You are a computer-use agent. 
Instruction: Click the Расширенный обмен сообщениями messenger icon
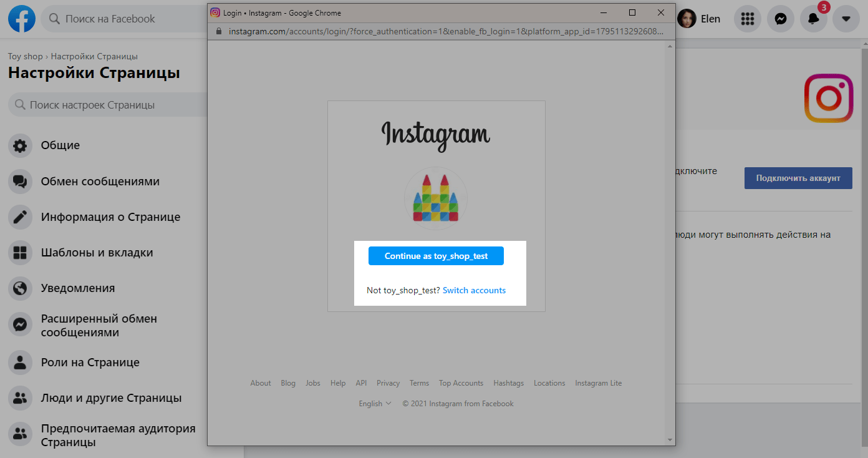coord(20,325)
